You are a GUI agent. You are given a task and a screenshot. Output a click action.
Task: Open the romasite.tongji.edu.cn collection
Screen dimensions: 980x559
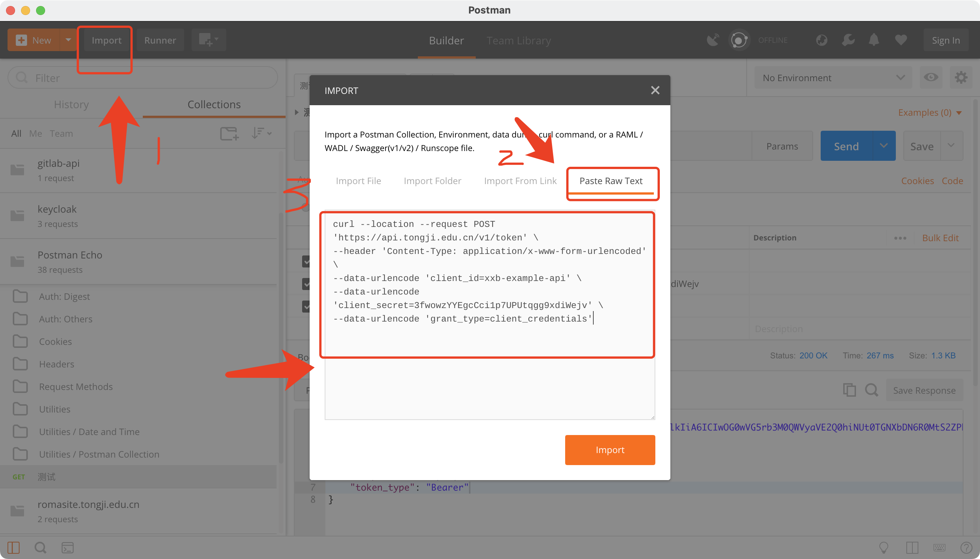click(x=138, y=511)
